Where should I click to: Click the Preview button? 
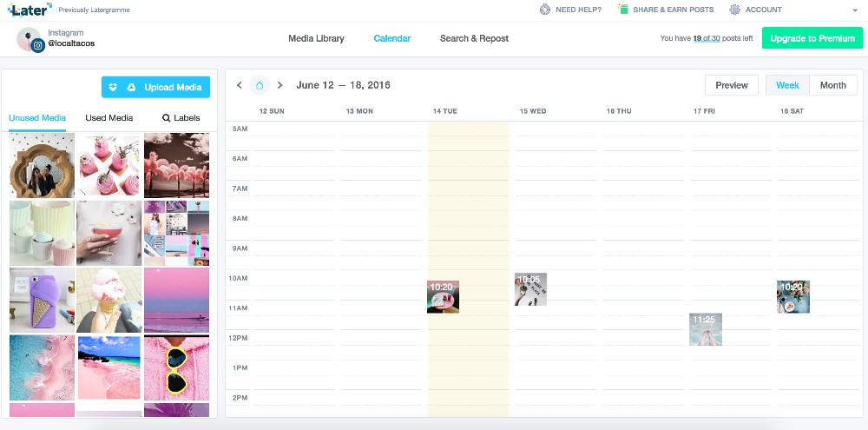pos(731,85)
